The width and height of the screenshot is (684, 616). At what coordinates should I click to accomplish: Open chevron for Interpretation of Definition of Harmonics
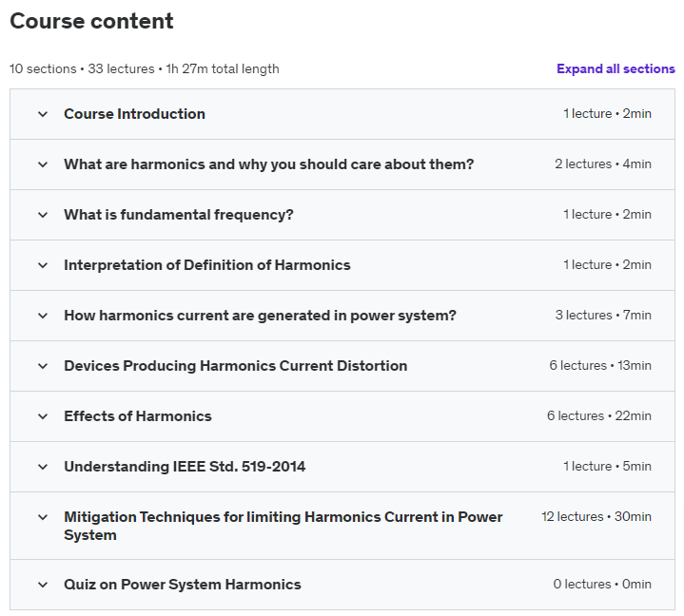pyautogui.click(x=43, y=265)
